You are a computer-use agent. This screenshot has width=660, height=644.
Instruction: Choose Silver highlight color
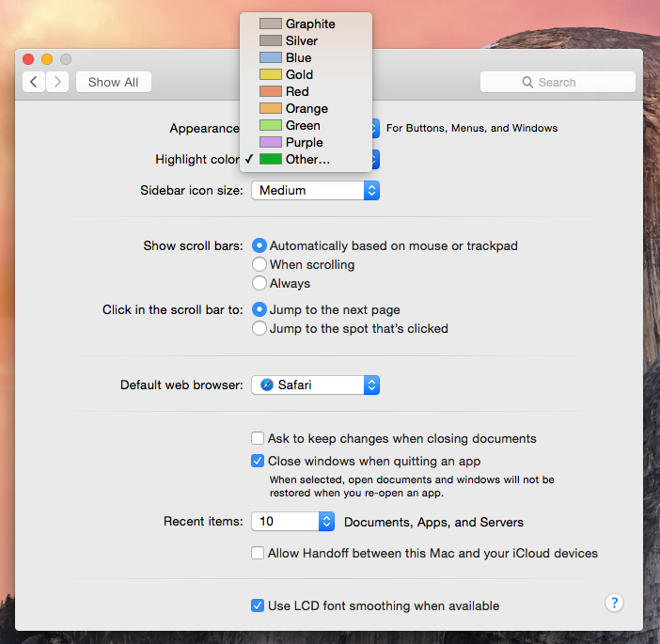[306, 40]
